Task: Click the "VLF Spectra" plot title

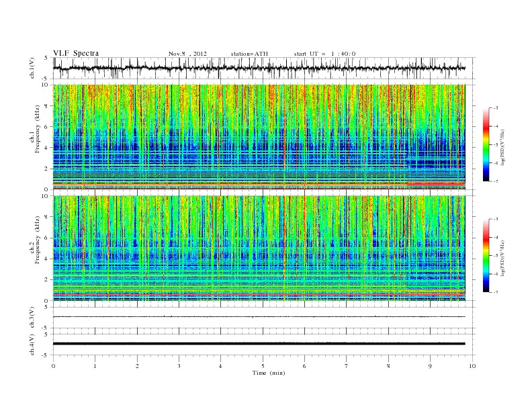Action: pos(76,53)
